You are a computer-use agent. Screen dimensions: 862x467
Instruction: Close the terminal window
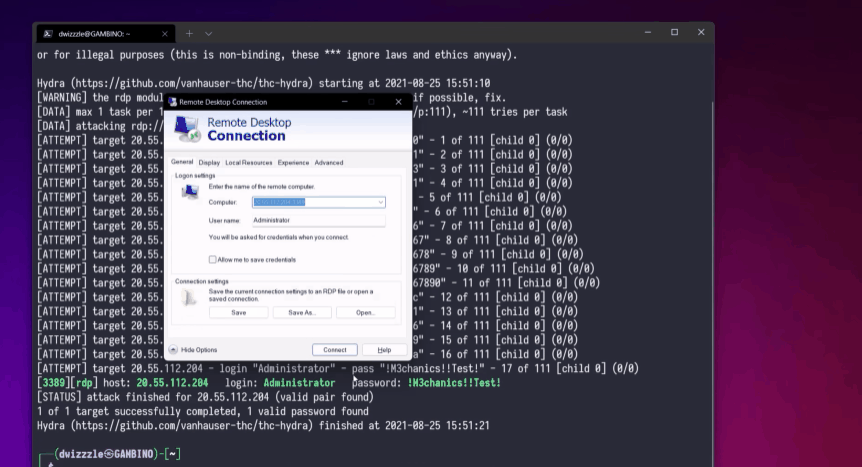tap(701, 32)
